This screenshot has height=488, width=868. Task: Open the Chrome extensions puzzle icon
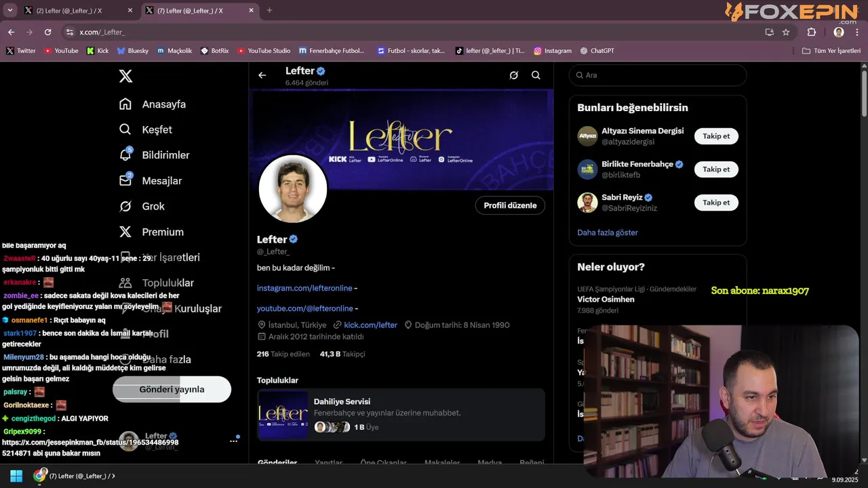coord(812,32)
